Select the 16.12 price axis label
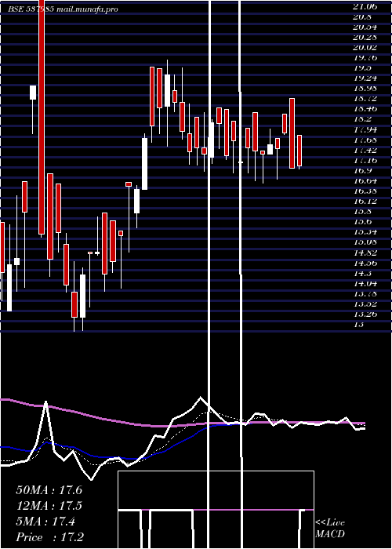The image size is (392, 549). (365, 202)
